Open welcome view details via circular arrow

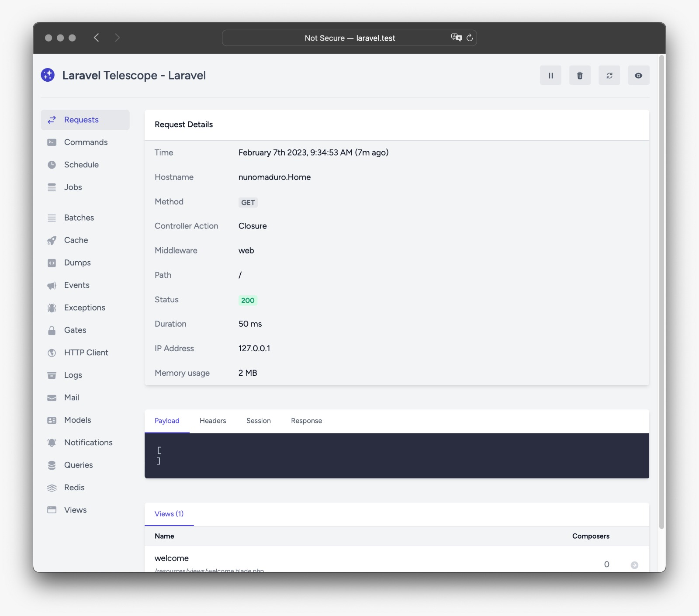point(634,564)
